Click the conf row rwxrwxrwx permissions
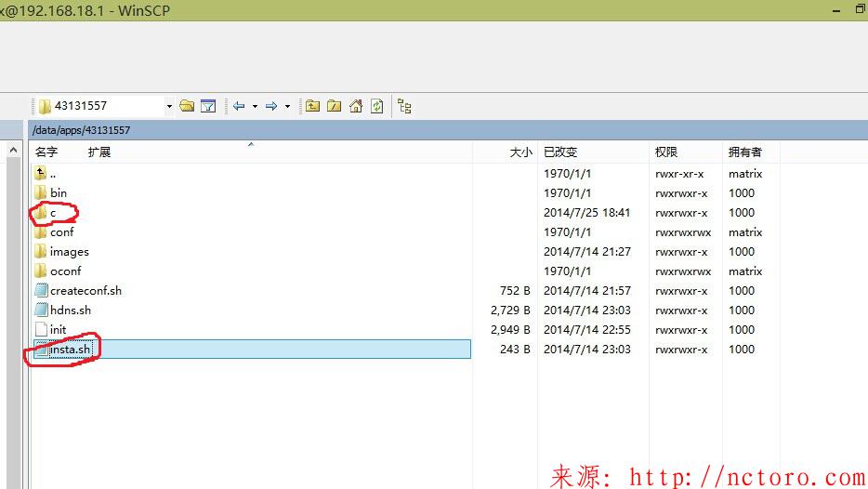The image size is (868, 489). click(683, 232)
